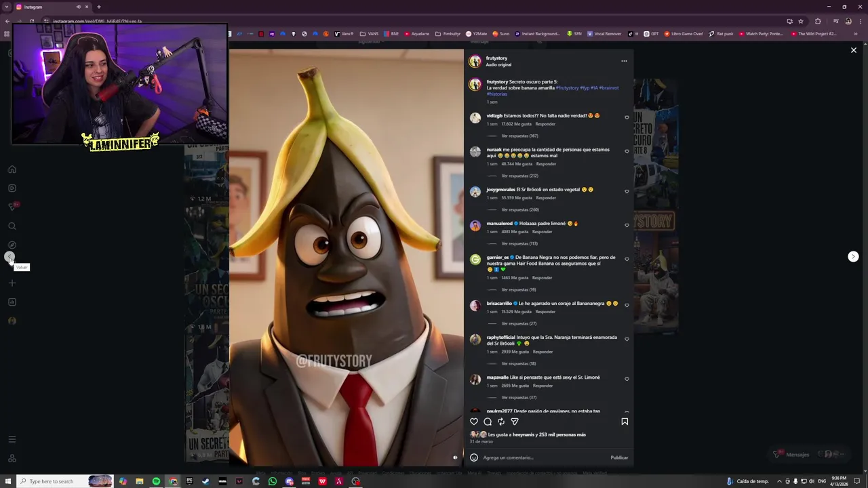Expand 'Ver respuestas (260)' replies
The image size is (868, 488).
tap(519, 209)
